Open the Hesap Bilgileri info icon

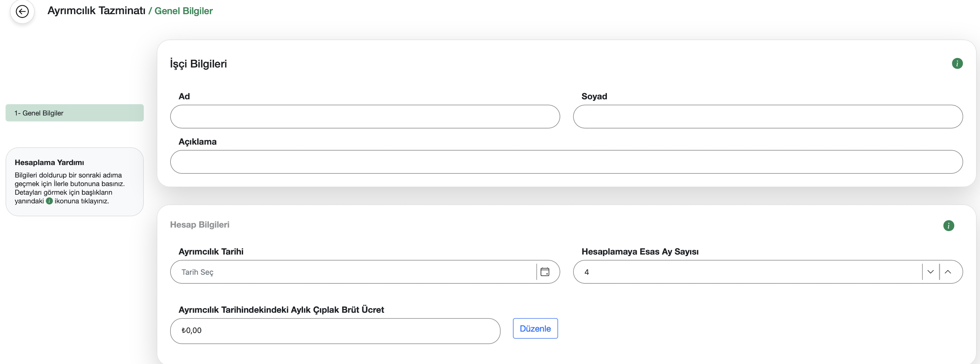pyautogui.click(x=948, y=226)
